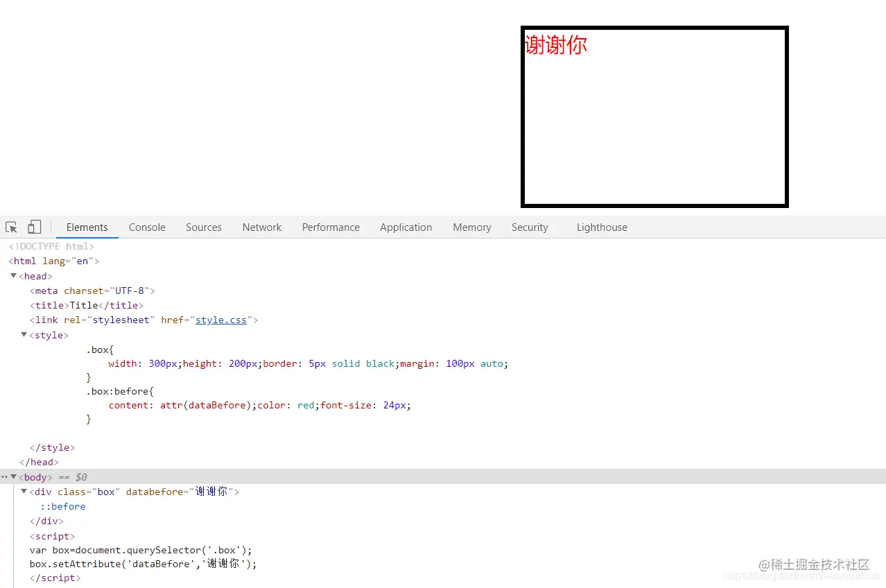Collapse the div class box node

[x=24, y=492]
